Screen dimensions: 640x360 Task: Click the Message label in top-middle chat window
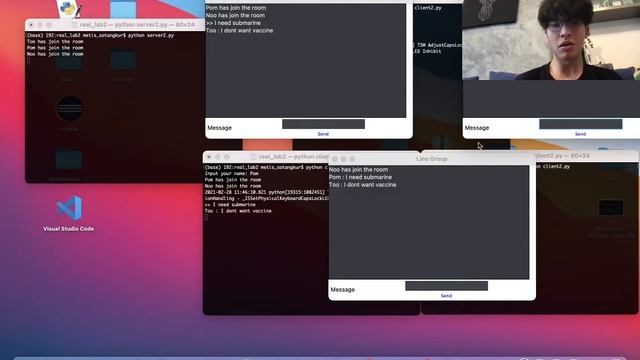220,128
